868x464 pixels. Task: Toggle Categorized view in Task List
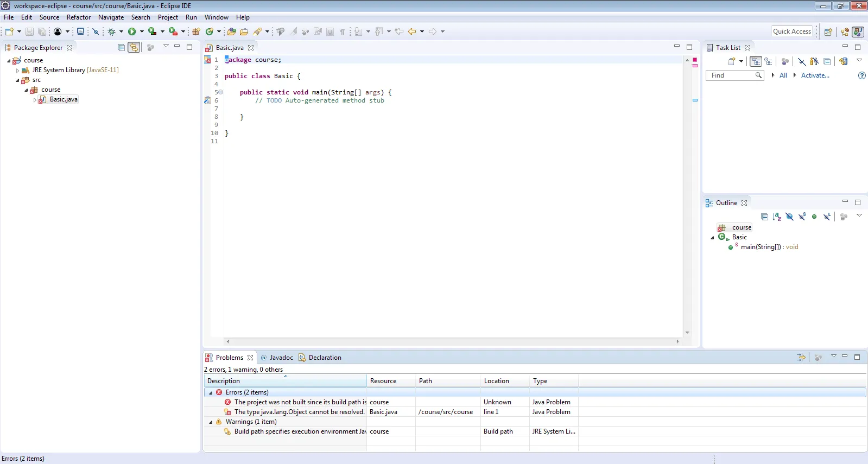(756, 61)
